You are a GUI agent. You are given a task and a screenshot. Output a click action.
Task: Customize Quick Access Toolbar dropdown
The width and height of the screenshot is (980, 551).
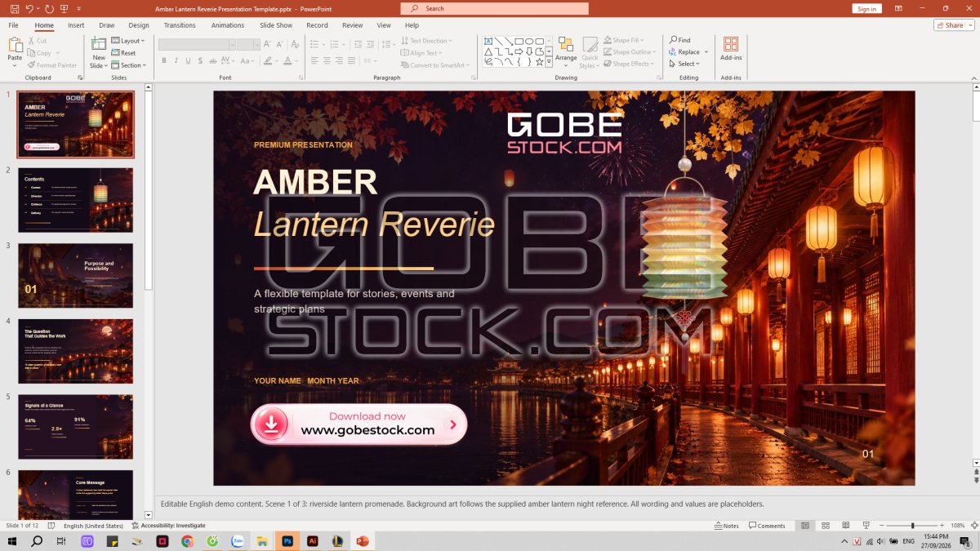(80, 8)
